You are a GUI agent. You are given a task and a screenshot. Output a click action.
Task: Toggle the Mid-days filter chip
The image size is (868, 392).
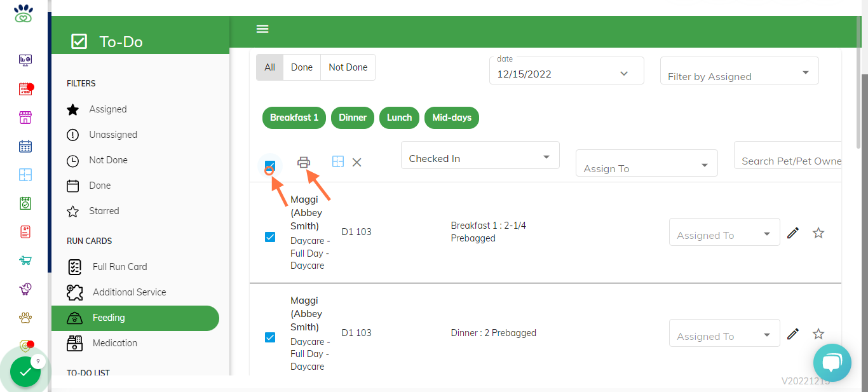point(452,118)
